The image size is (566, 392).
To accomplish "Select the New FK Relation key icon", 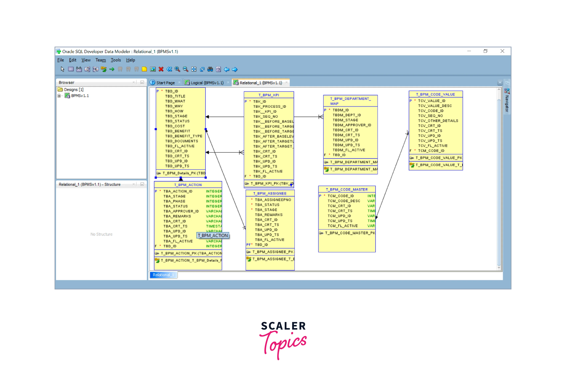I will [104, 69].
